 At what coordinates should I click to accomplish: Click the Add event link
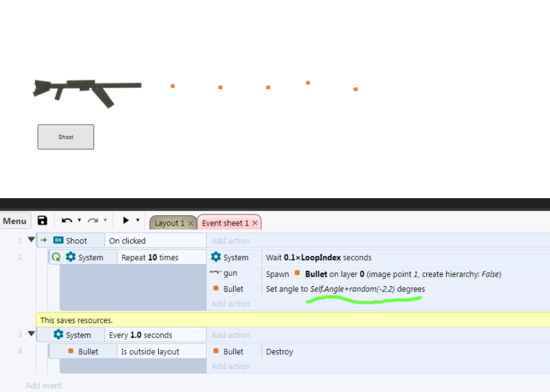tap(43, 385)
